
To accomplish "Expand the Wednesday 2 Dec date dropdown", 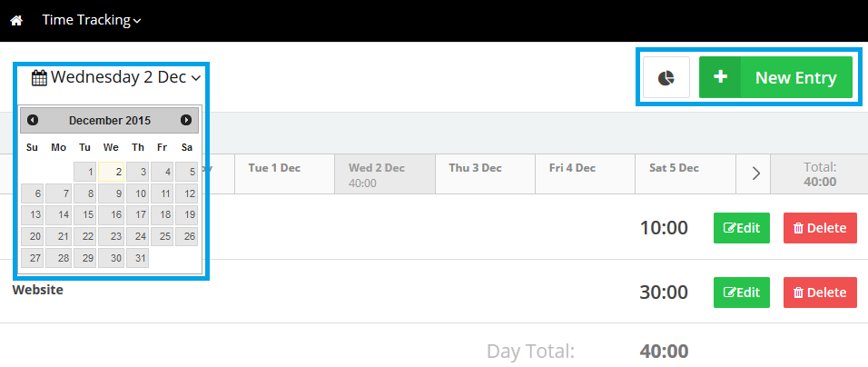I will [196, 79].
